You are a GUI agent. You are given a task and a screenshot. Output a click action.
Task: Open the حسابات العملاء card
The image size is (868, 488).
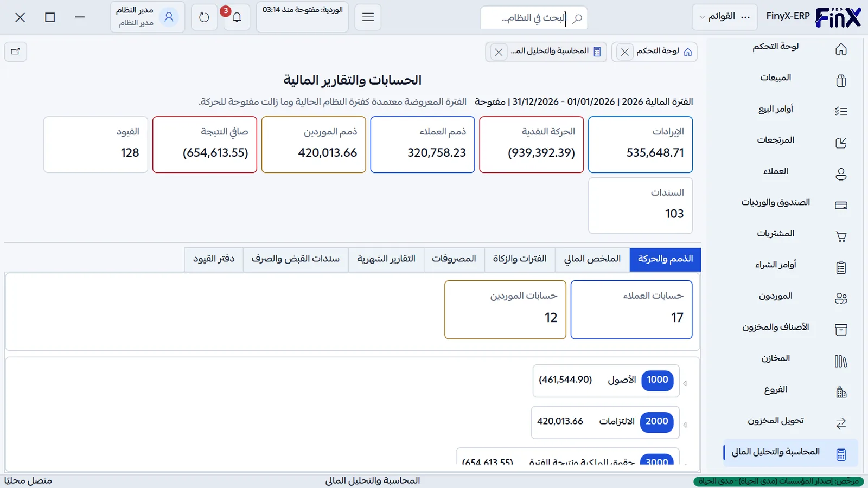click(631, 310)
